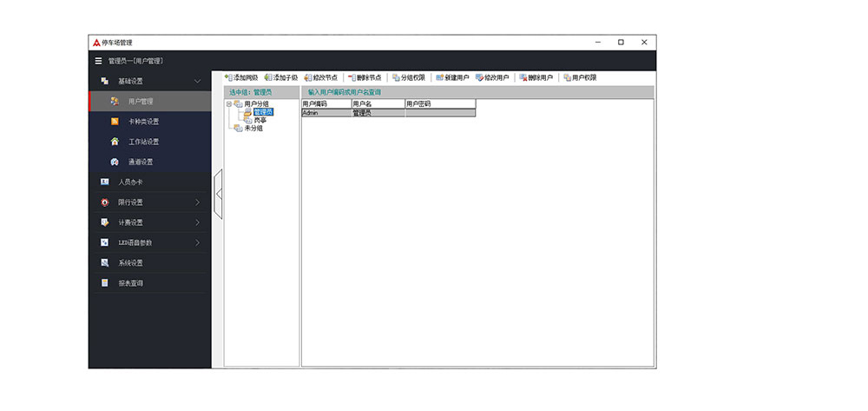
Task: Click the 删除用户 toolbar icon
Action: pos(523,77)
